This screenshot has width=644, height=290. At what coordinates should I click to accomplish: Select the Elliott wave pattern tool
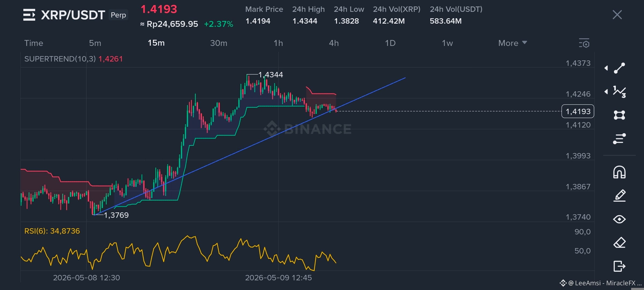pos(619,92)
